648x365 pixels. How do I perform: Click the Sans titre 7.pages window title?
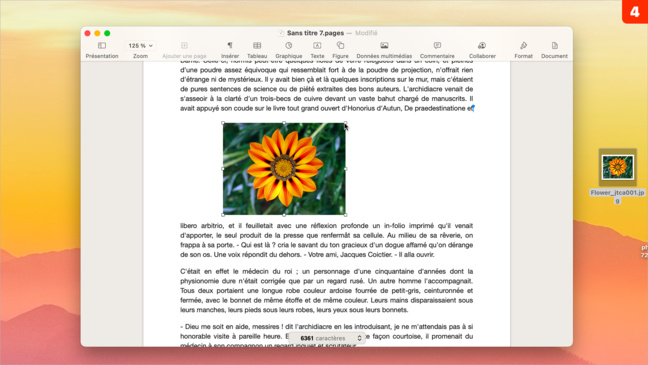coord(315,33)
